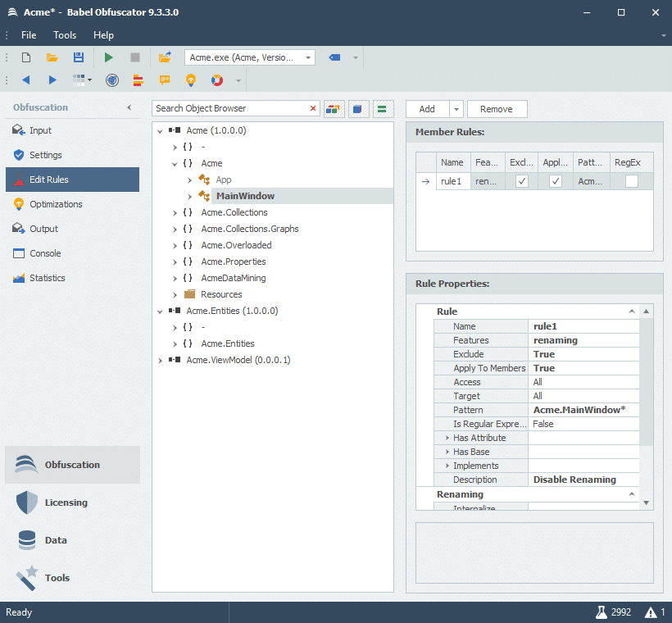
Task: Click the Description value Disable Renaming
Action: [x=583, y=480]
